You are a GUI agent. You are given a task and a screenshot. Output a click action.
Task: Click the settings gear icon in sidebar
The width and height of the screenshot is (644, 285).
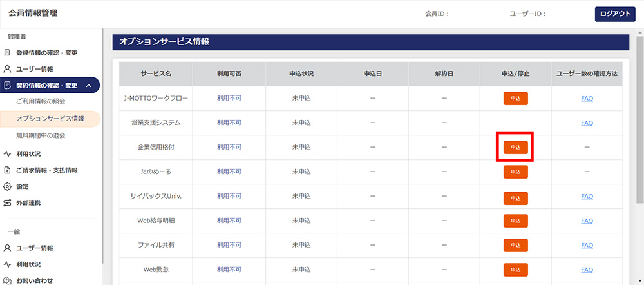8,186
